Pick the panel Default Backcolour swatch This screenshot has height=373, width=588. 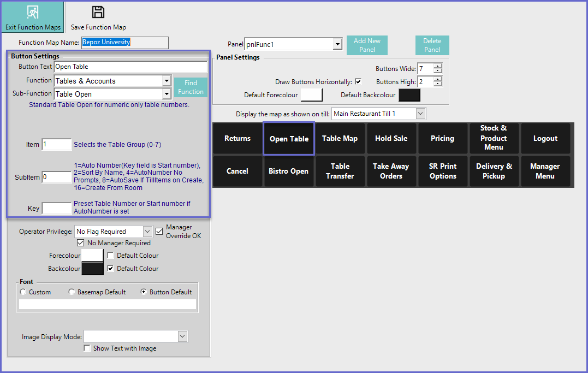[x=409, y=95]
